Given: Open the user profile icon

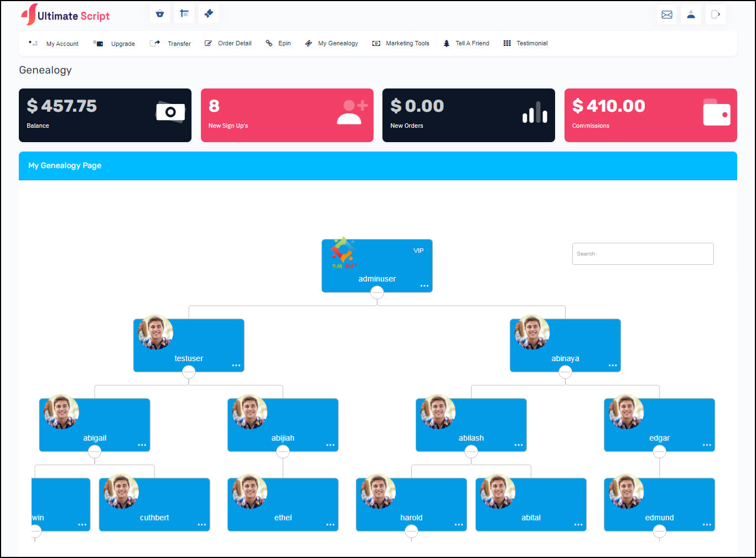Looking at the screenshot, I should click(691, 15).
